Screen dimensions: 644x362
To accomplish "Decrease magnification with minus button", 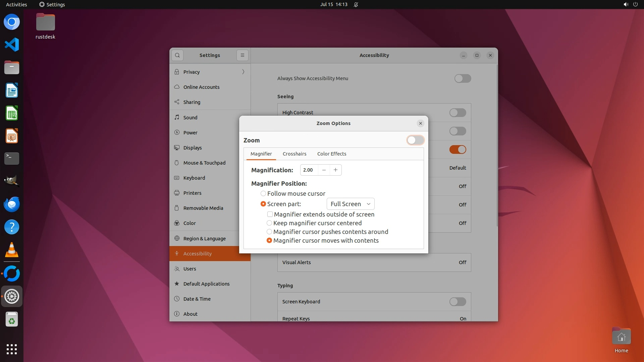I will pyautogui.click(x=324, y=170).
